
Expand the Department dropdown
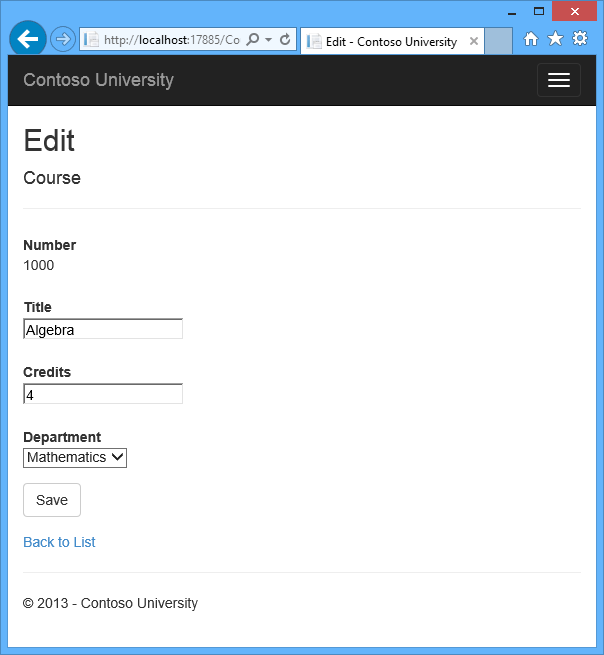75,457
